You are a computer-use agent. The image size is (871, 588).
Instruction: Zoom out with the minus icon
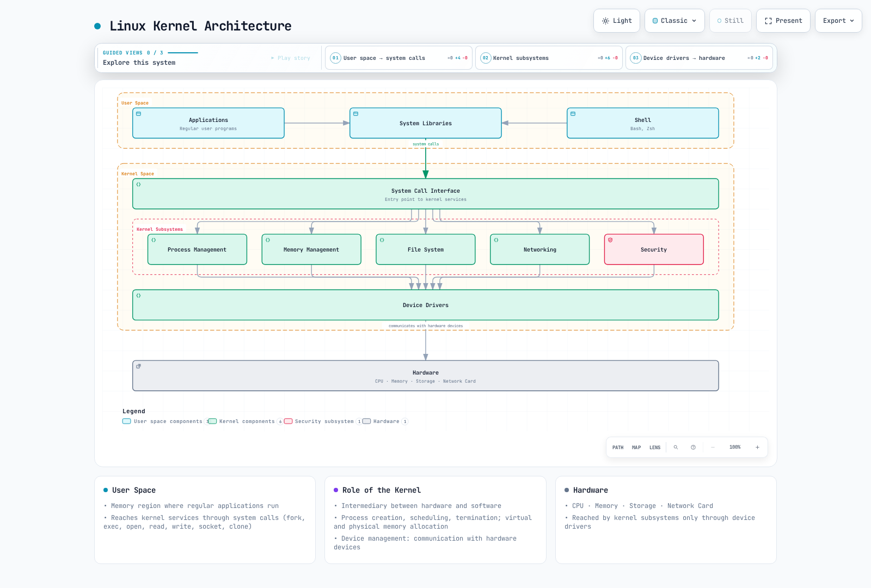pyautogui.click(x=713, y=448)
